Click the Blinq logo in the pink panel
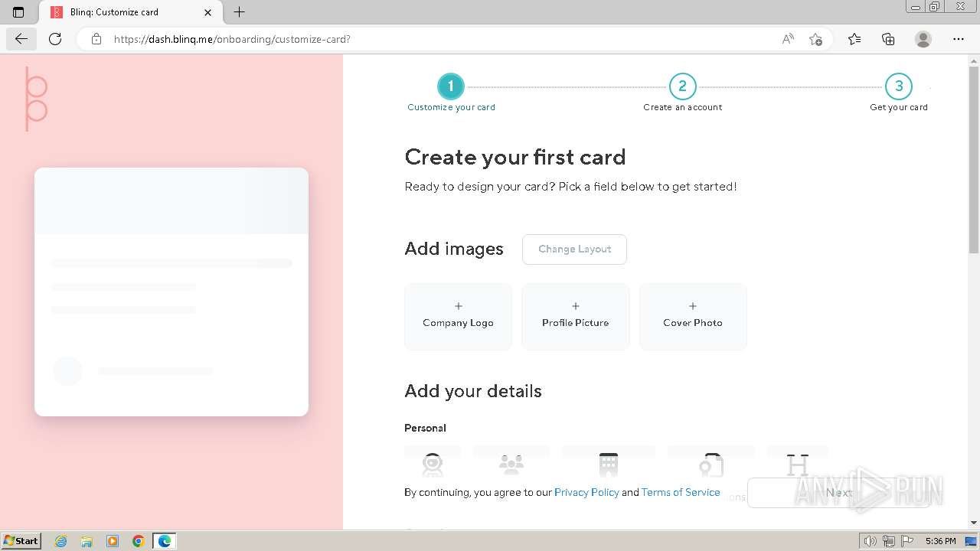Screen dimensions: 980x551 click(x=37, y=99)
